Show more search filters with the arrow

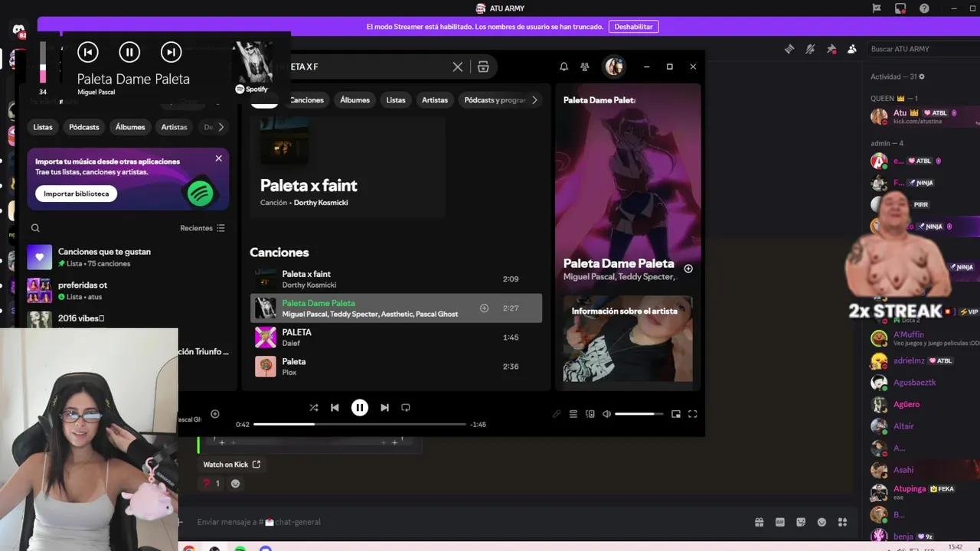tap(534, 100)
